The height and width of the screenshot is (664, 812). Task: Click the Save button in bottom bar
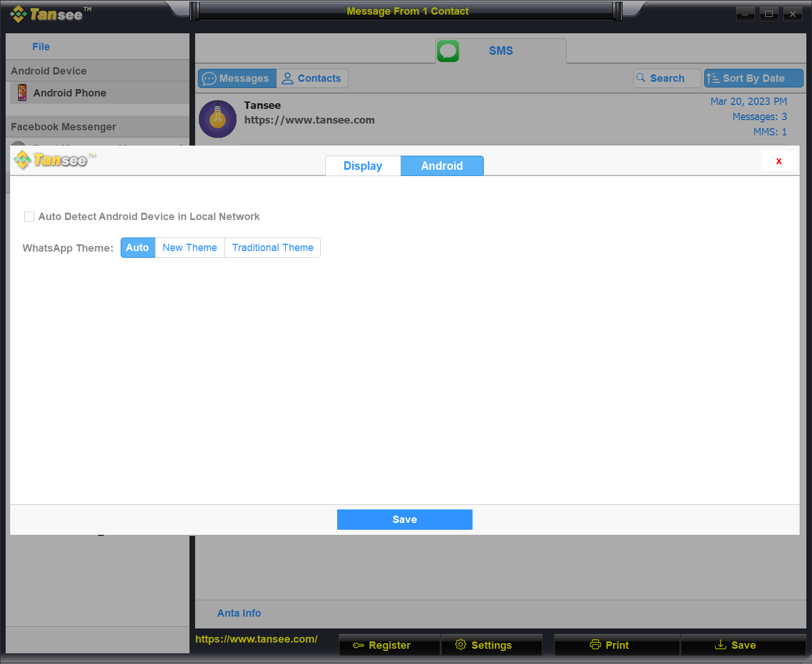coord(743,645)
